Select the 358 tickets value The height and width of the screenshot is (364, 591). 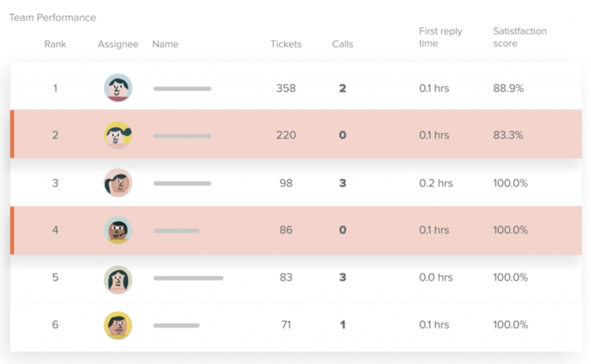(x=286, y=88)
